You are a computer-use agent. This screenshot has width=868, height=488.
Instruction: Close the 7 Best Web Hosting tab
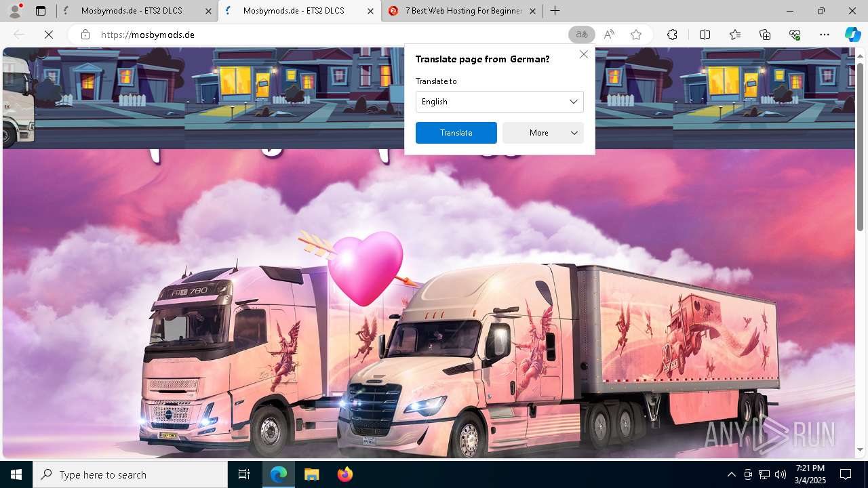click(532, 11)
